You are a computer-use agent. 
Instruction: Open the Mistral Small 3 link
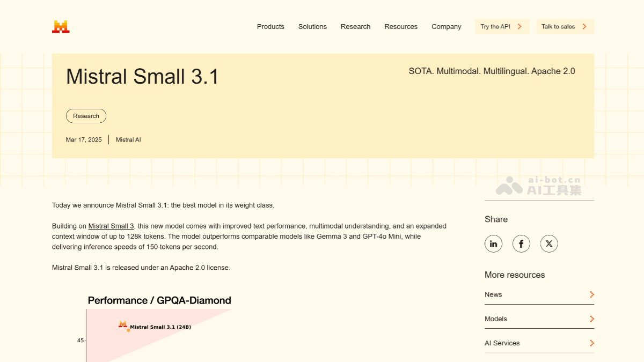(111, 226)
